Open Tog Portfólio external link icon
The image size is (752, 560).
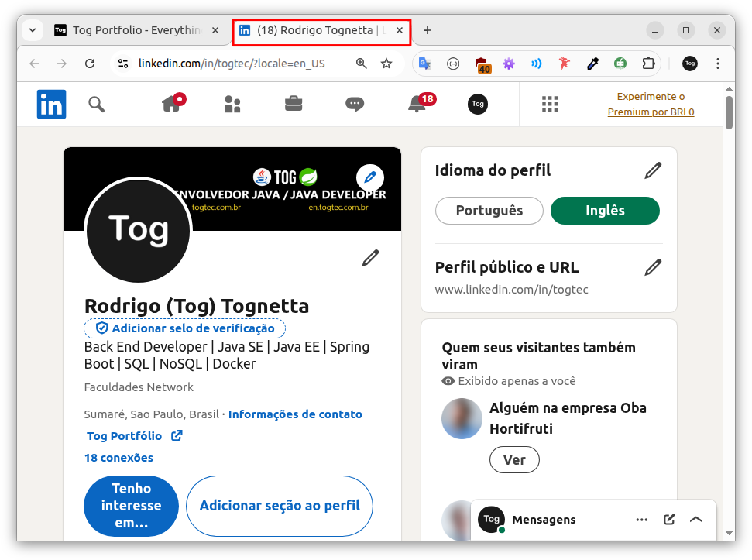tap(177, 436)
